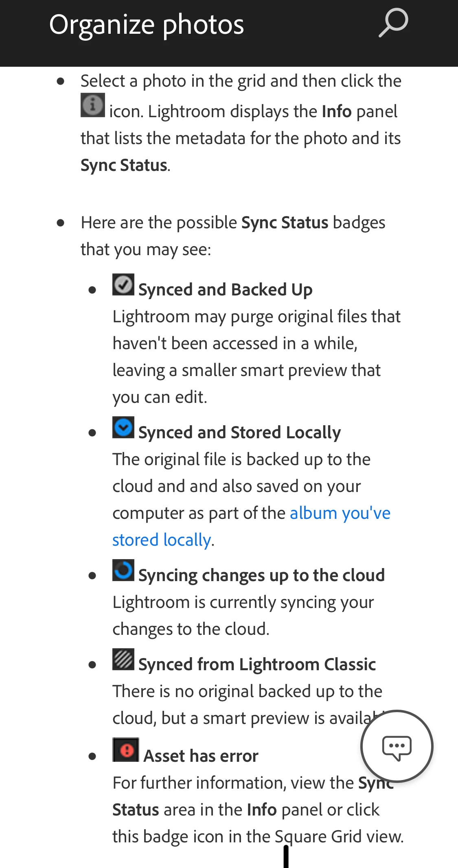Click the 'Asset has error' heading

pos(201,756)
